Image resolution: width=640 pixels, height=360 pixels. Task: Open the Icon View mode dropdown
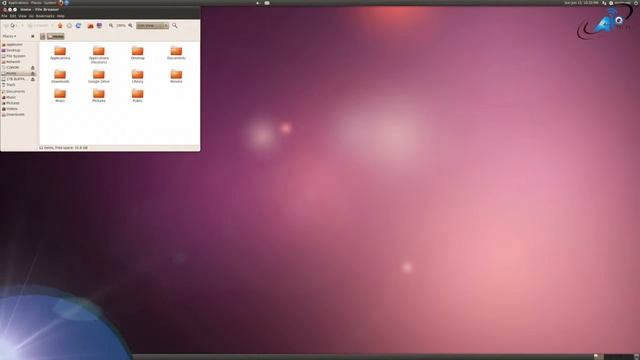tap(152, 26)
